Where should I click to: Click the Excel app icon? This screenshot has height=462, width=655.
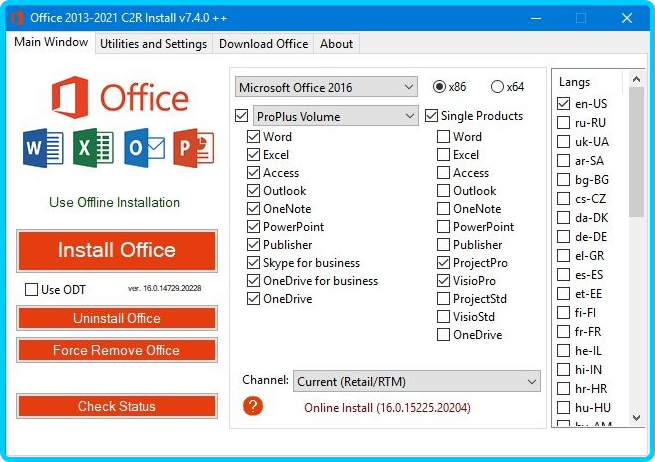tap(93, 148)
